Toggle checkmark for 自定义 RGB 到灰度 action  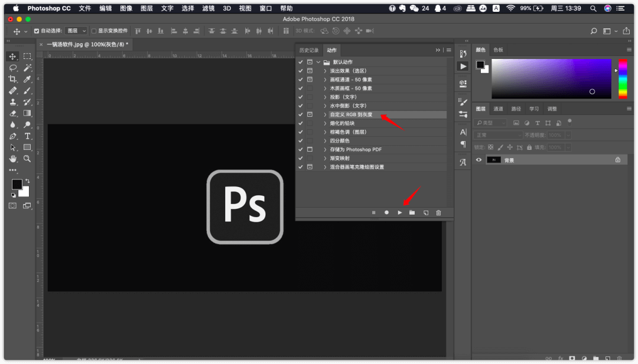[301, 114]
